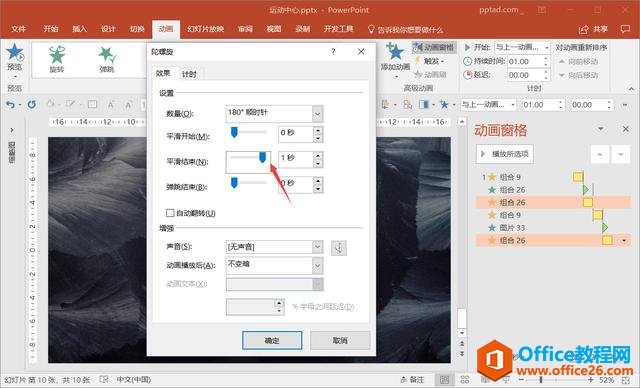Decrease ribbon 延迟 delay spinner
640x388 pixels.
tap(546, 78)
